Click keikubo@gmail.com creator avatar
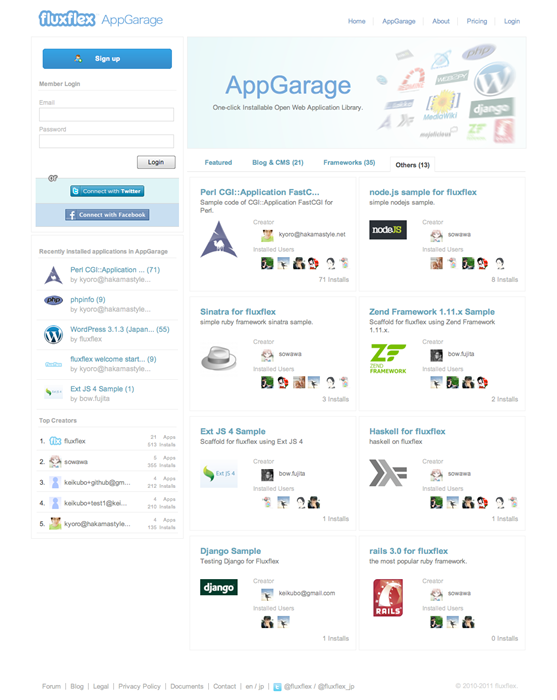The width and height of the screenshot is (557, 700). click(267, 594)
